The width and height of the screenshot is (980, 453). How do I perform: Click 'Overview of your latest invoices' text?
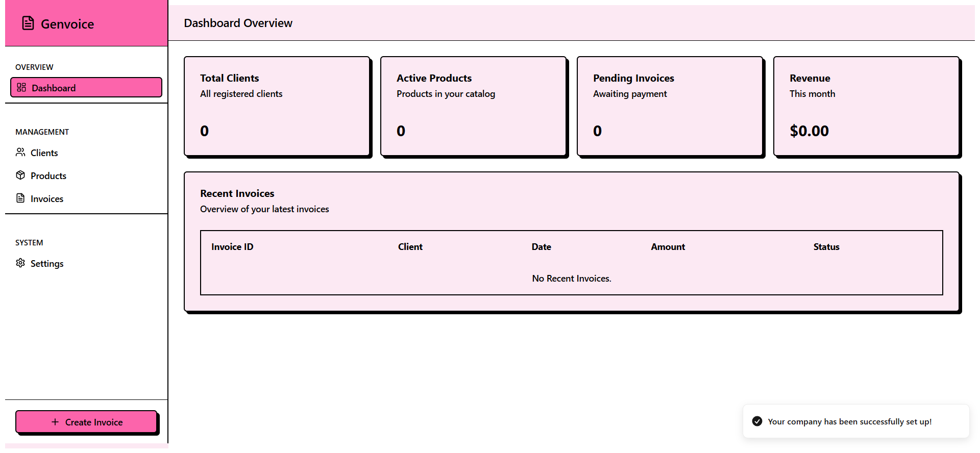pos(264,209)
